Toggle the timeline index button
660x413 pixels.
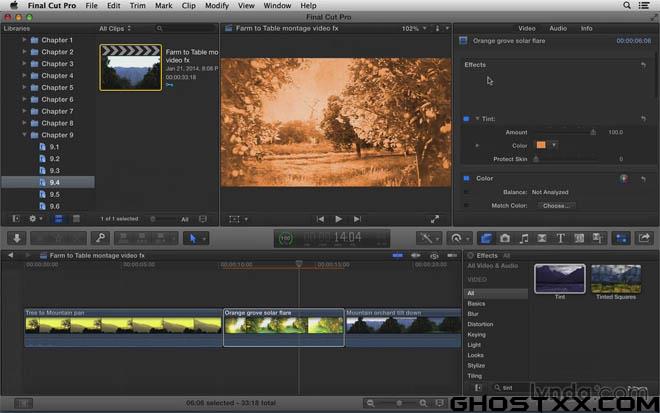pos(23,404)
